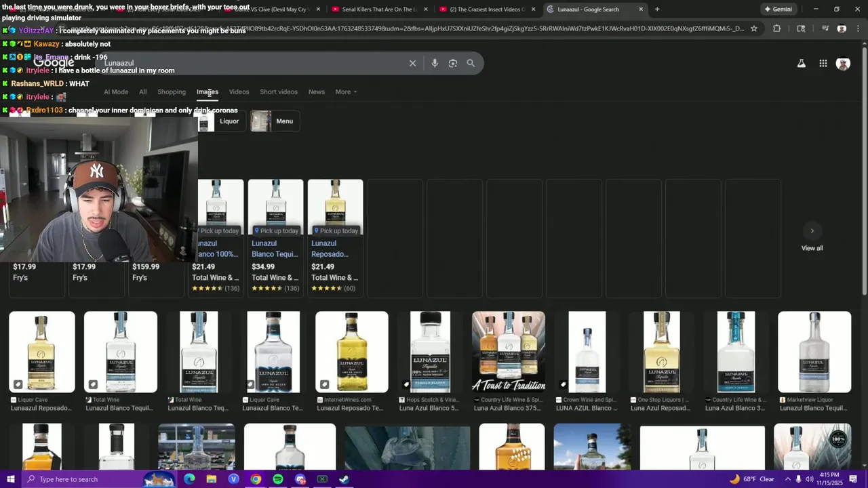The height and width of the screenshot is (488, 868).
Task: Open Google Search Labs flask icon
Action: pos(801,63)
